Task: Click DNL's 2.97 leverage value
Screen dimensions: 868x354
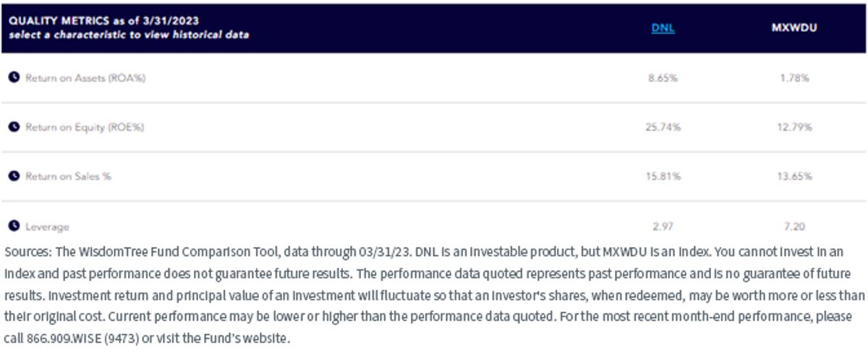Action: [x=663, y=227]
